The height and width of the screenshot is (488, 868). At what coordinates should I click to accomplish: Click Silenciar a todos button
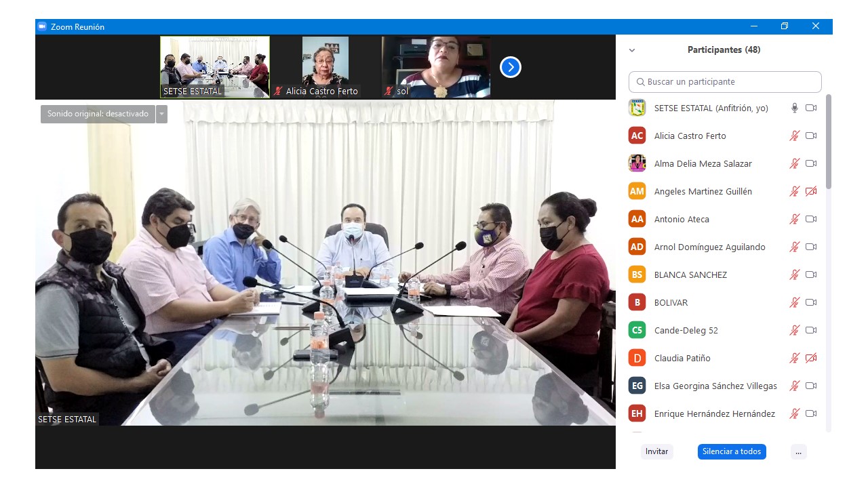[x=732, y=451]
